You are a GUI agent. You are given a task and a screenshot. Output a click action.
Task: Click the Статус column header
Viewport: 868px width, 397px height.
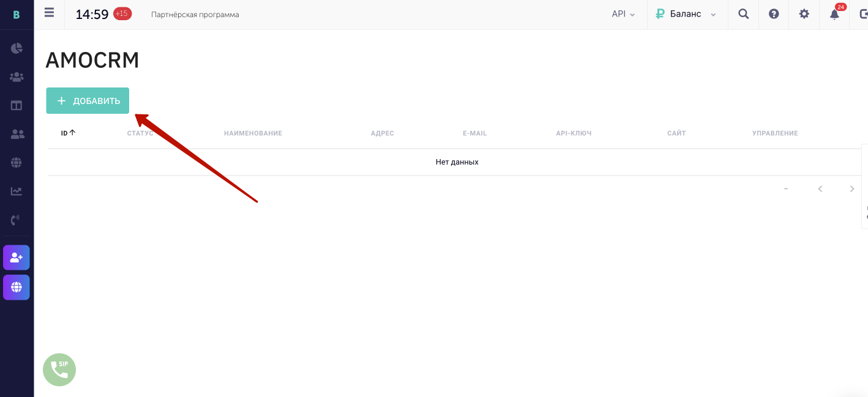pyautogui.click(x=140, y=133)
